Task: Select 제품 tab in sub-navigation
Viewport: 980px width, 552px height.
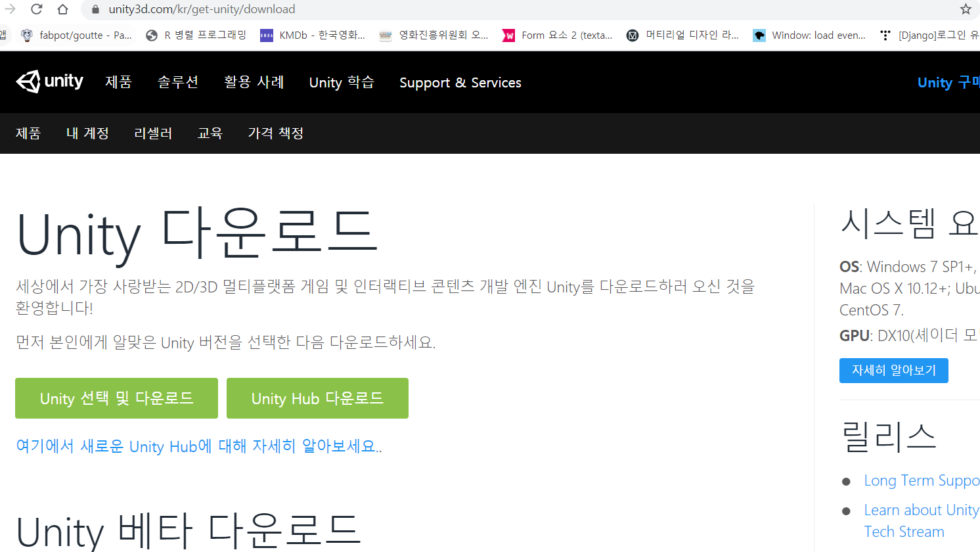Action: (x=28, y=133)
